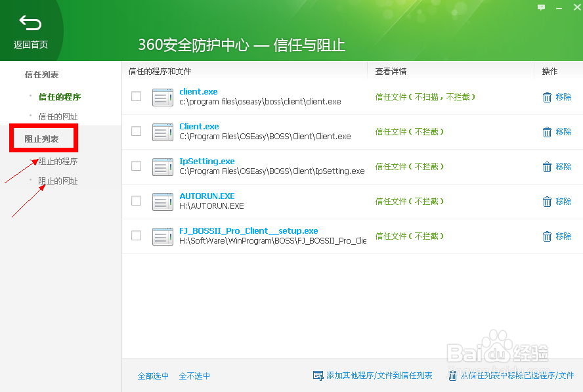Click the program icon for FJ_BOSSII_Pro_Client__setup.exe
Screen dimensions: 583x392
pos(162,236)
